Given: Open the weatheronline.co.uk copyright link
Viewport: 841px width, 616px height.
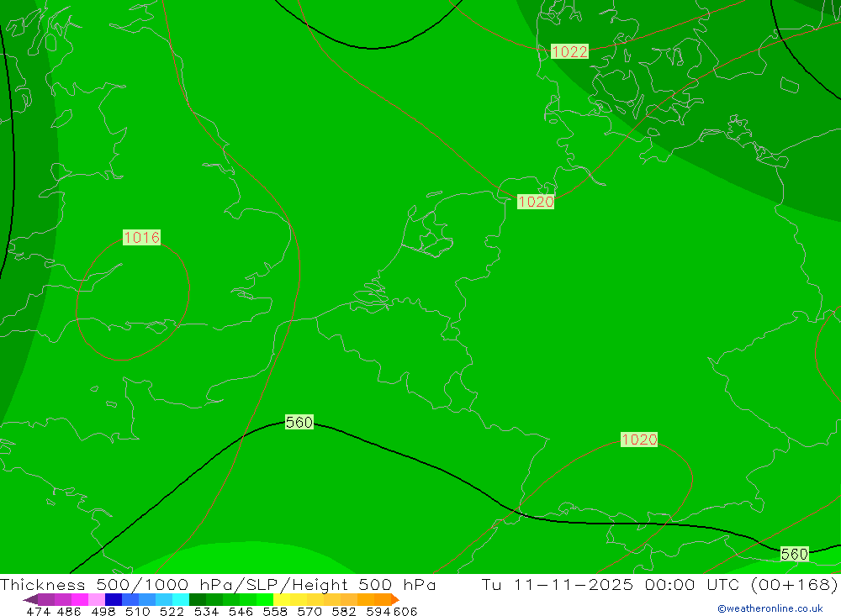Looking at the screenshot, I should tap(770, 608).
